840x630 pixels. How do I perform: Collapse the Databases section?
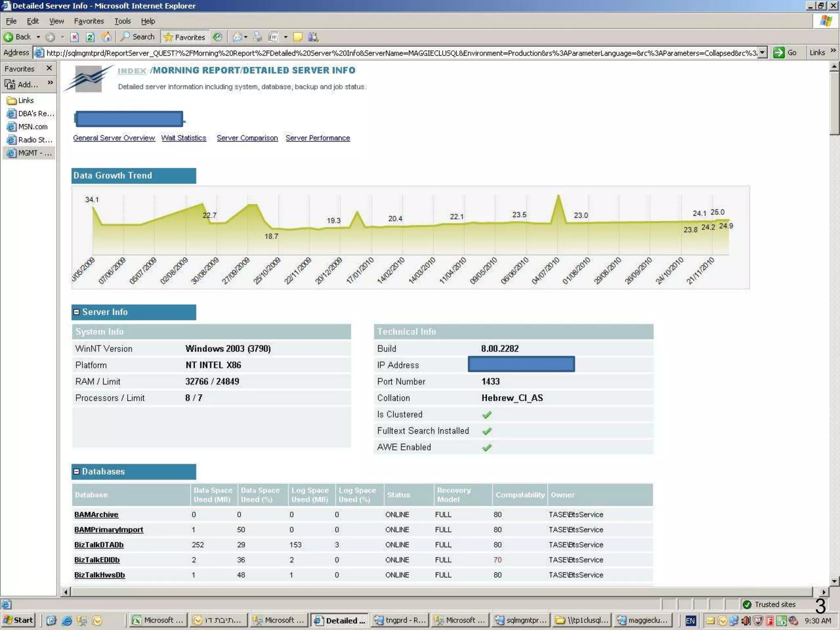pos(76,472)
